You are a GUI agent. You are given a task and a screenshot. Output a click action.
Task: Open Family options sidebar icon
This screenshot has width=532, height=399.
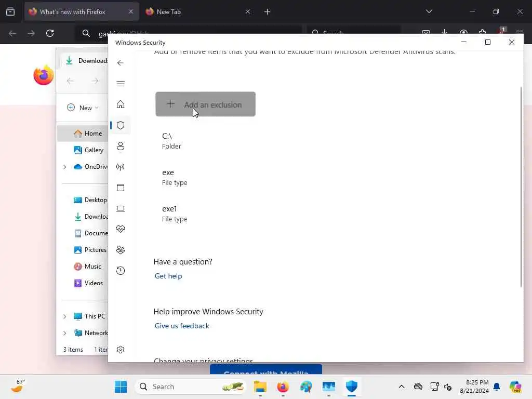coord(121,250)
